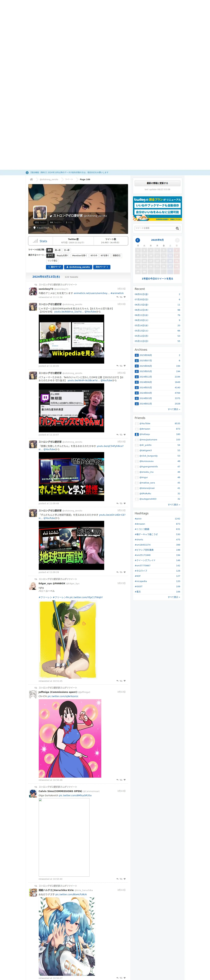
Task: Click Twilog 課金プラン banner ad
Action: (x=157, y=208)
